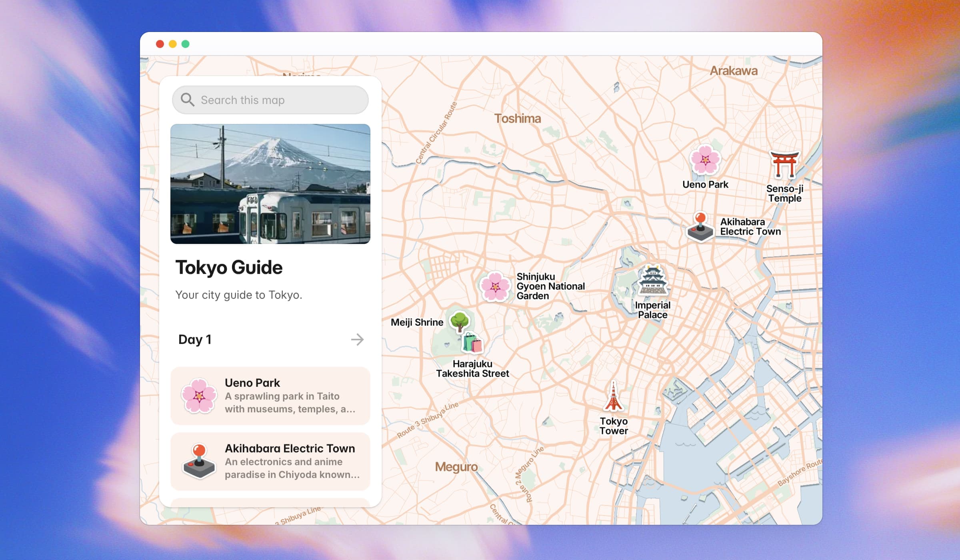The height and width of the screenshot is (560, 960).
Task: Click the 'Toshima' district label
Action: tap(518, 118)
